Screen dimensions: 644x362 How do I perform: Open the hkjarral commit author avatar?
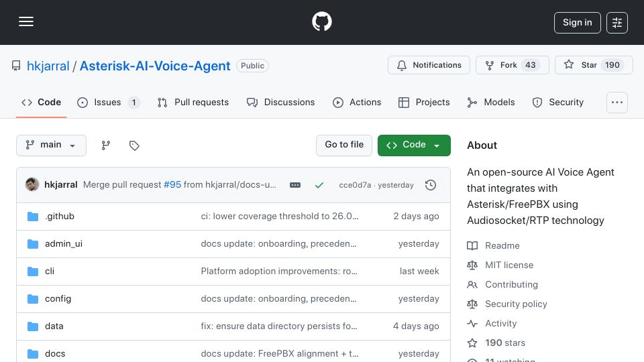click(x=32, y=185)
